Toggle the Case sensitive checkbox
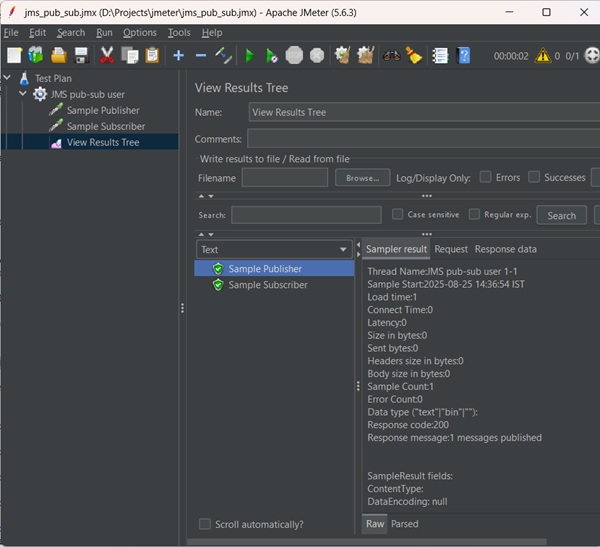The image size is (600, 547). tap(398, 214)
